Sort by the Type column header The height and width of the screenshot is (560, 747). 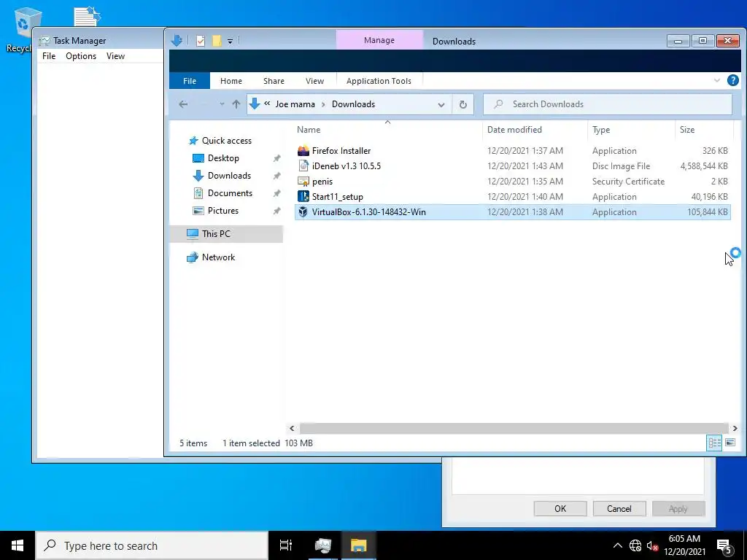[x=601, y=130]
